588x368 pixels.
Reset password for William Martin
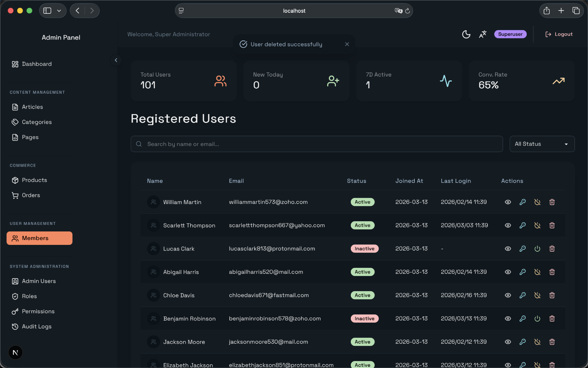(x=523, y=202)
